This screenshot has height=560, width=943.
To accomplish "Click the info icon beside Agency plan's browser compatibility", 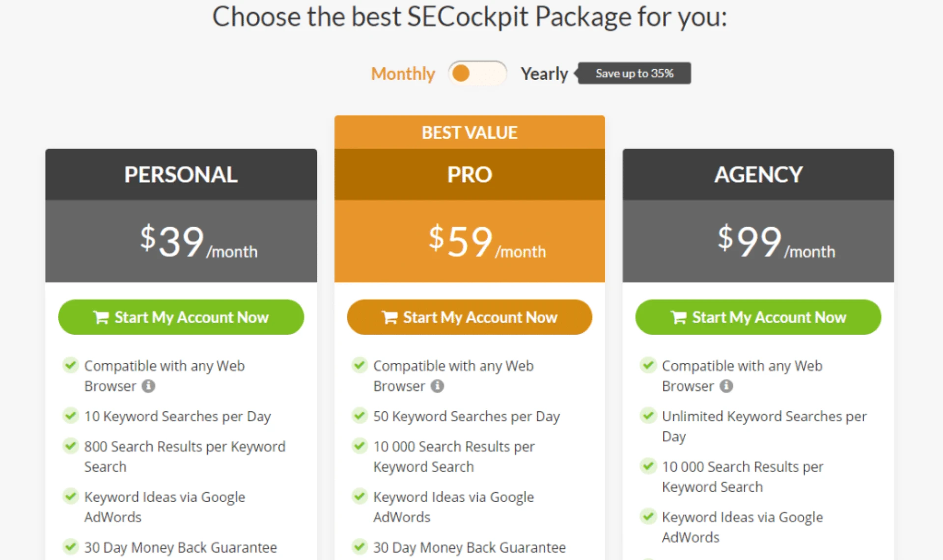I will click(x=726, y=386).
